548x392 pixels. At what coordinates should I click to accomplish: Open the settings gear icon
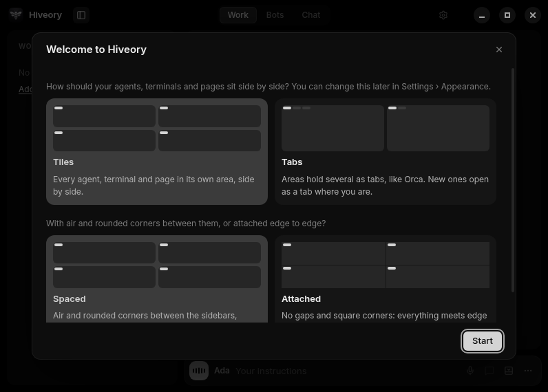pyautogui.click(x=443, y=15)
